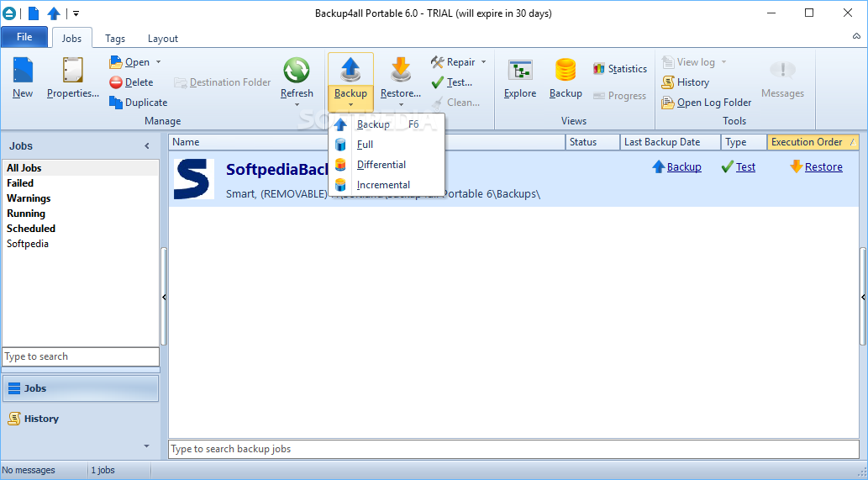Click left splitter collapse arrow
868x480 pixels.
coord(164,298)
